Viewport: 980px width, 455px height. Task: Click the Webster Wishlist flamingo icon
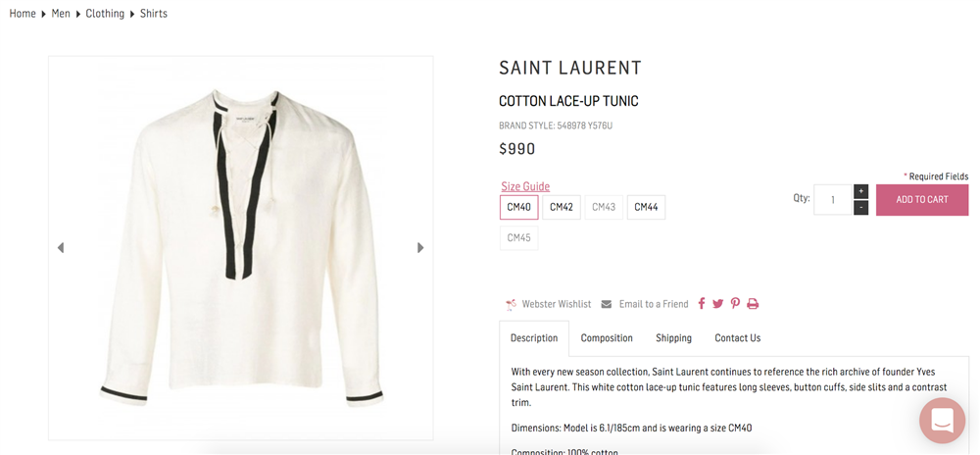(x=511, y=304)
